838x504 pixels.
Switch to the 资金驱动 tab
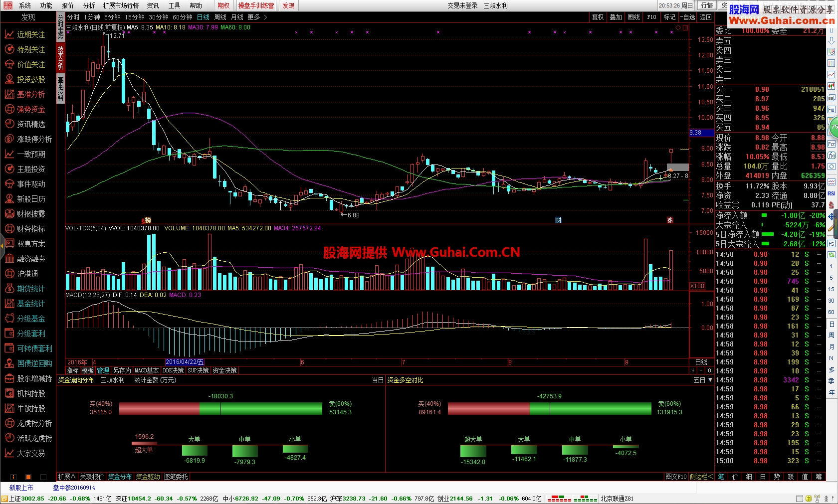pyautogui.click(x=148, y=477)
